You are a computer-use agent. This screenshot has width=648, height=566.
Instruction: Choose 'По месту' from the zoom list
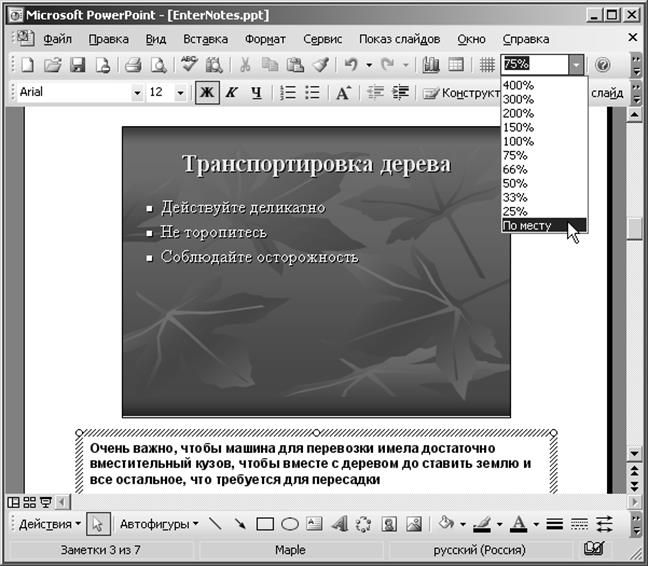[x=540, y=226]
